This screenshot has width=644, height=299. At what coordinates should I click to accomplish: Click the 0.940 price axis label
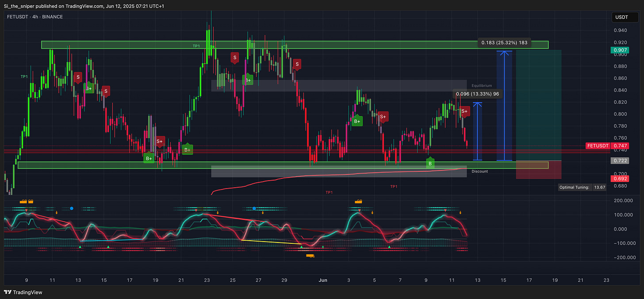620,30
